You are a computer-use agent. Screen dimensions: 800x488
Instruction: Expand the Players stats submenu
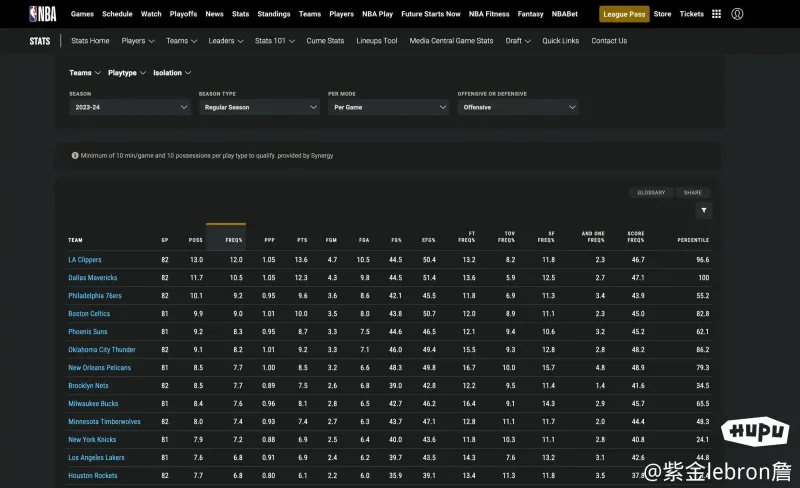[138, 41]
